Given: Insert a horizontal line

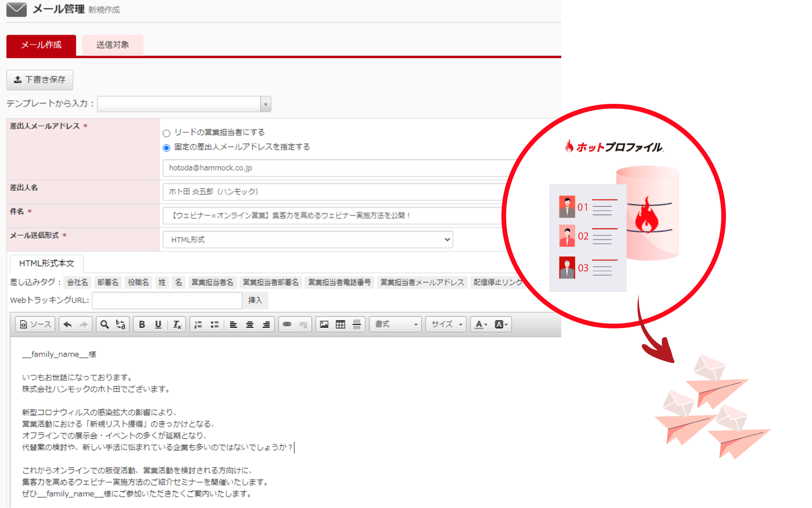Looking at the screenshot, I should (357, 324).
